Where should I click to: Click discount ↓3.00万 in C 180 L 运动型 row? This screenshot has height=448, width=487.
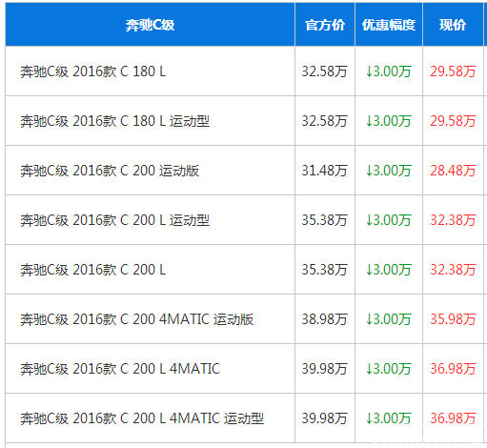pos(389,121)
